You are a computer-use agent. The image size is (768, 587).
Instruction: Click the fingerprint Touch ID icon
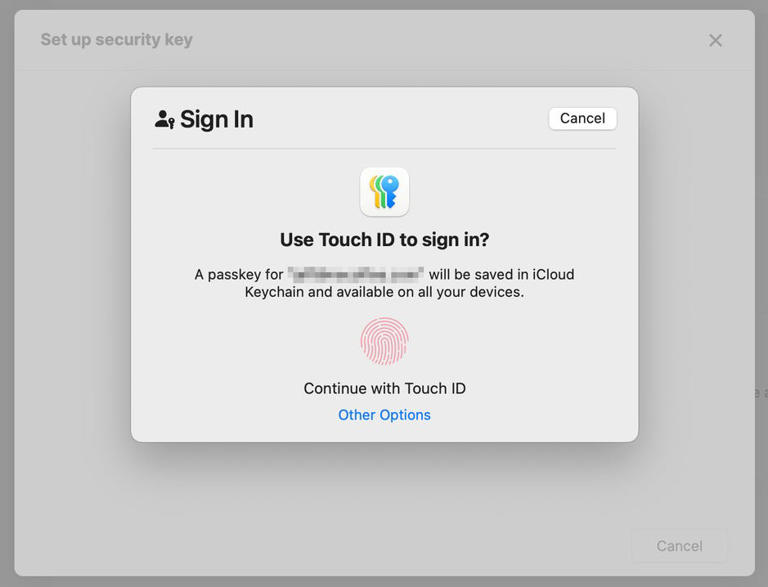pyautogui.click(x=385, y=342)
